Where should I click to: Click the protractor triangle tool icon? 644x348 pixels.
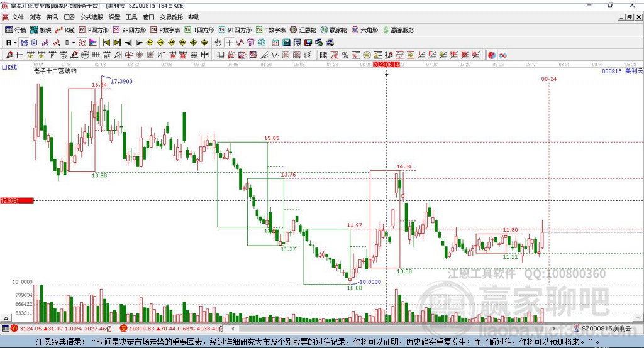[x=118, y=55]
